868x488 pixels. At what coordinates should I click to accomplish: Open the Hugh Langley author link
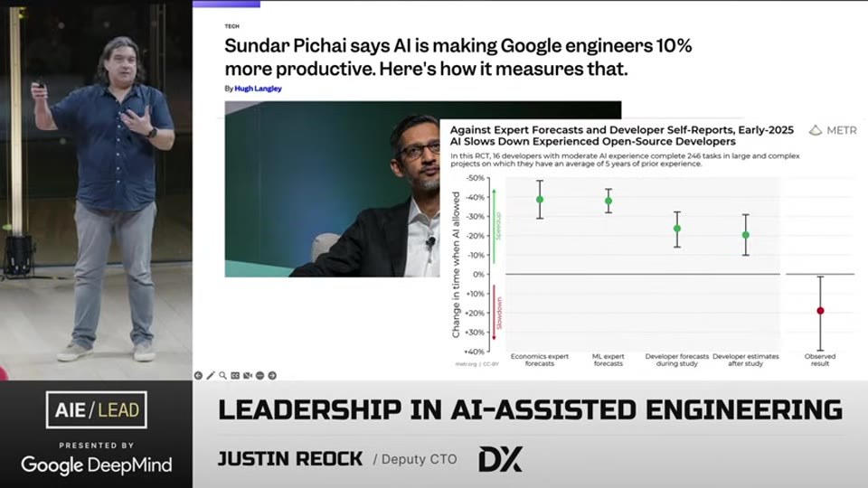pyautogui.click(x=258, y=89)
